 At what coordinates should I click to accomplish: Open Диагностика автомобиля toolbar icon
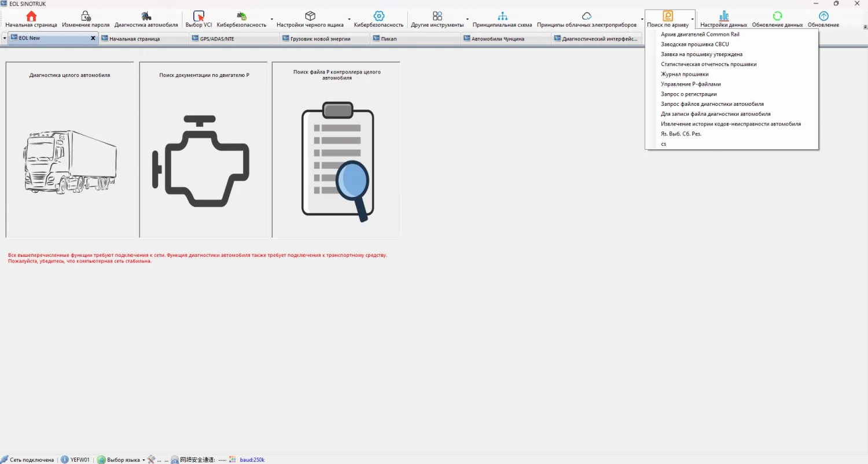click(146, 16)
